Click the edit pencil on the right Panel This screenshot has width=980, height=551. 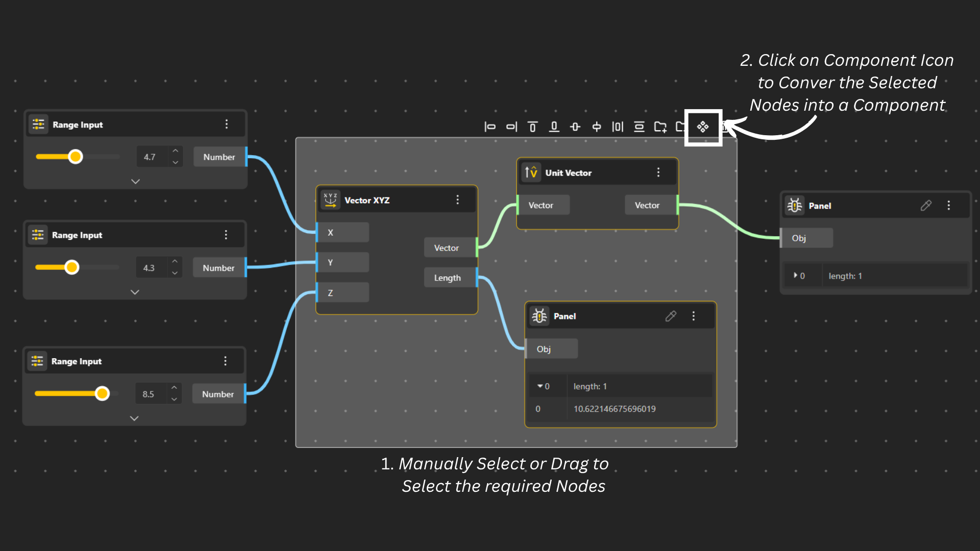click(926, 206)
